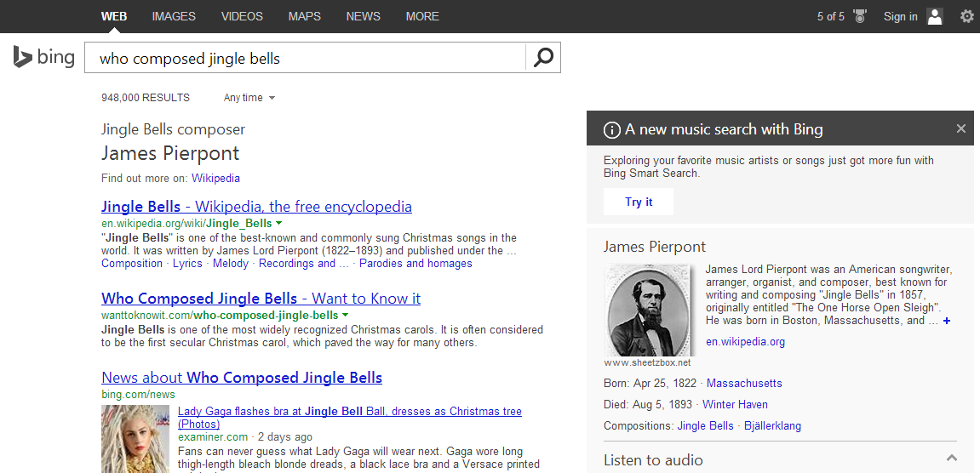
Task: Open dropdown arrow next to en.wikipedia.org/wiki/Jingle_Bells
Action: pyautogui.click(x=278, y=223)
